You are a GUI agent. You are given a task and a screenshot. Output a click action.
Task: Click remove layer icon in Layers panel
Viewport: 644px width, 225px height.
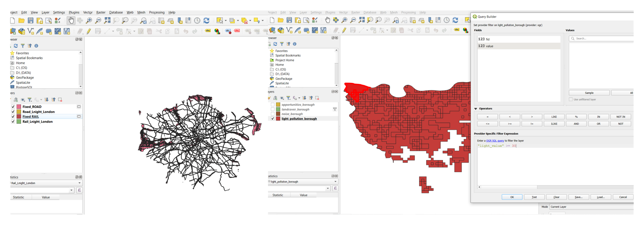click(x=60, y=100)
